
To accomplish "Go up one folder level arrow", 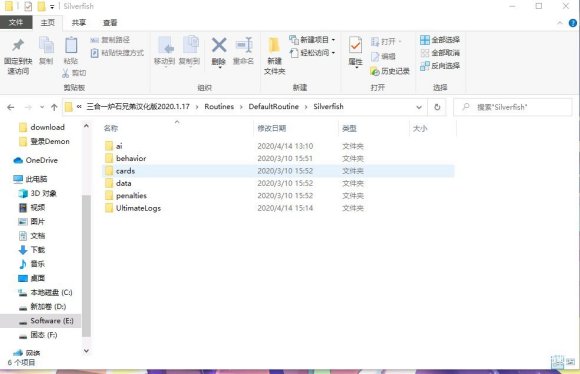I will pos(54,107).
